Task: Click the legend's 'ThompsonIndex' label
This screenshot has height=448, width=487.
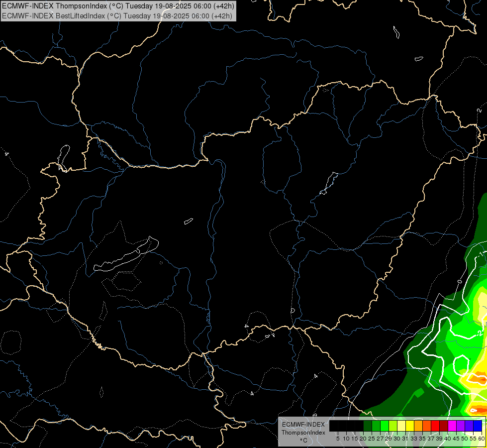Action: (303, 433)
